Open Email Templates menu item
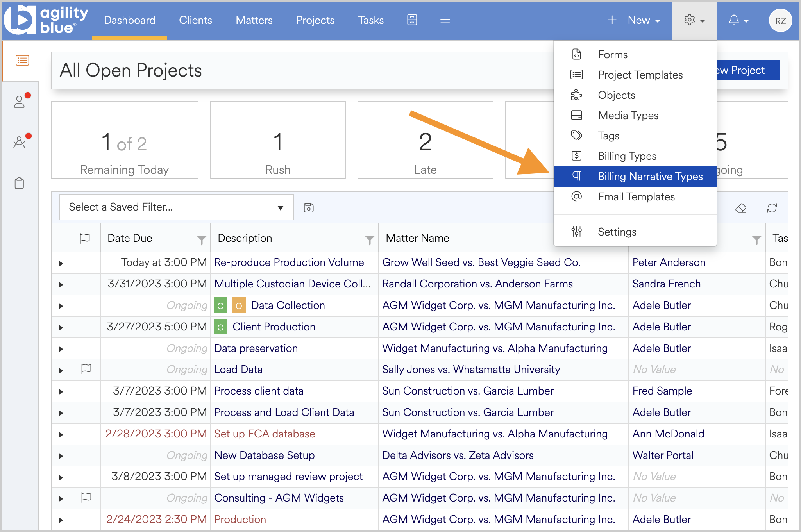Viewport: 801px width, 532px height. click(x=635, y=196)
